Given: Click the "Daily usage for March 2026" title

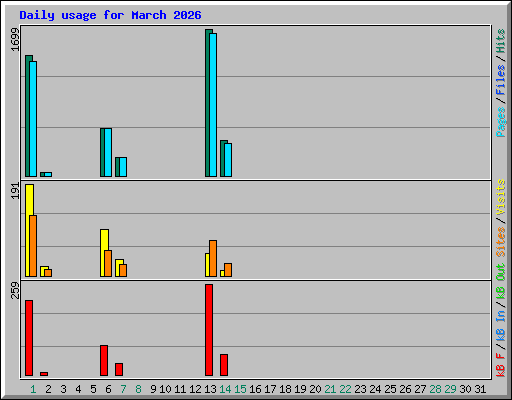Looking at the screenshot, I should click(110, 15).
